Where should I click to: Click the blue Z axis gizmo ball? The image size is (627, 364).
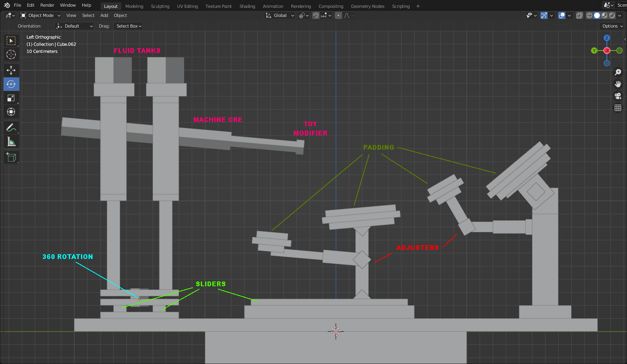607,38
